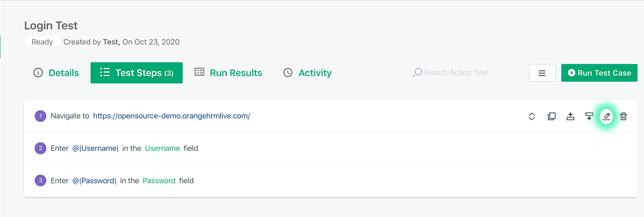Focus the Search Action Text field

point(455,73)
